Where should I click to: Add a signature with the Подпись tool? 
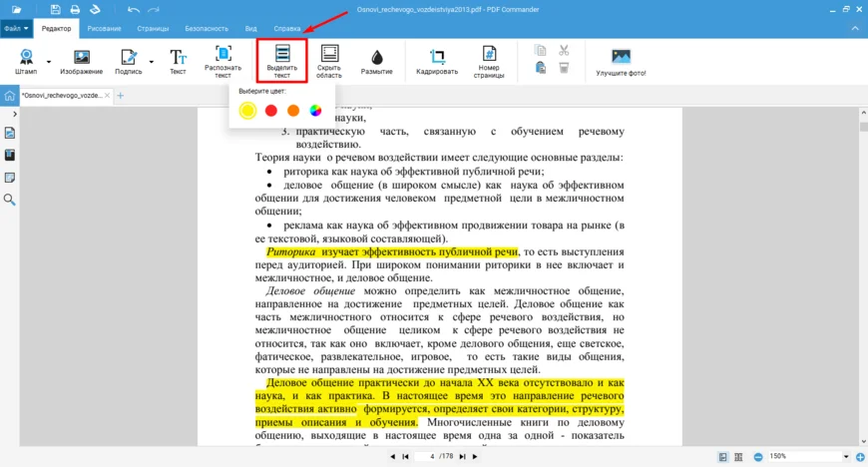pyautogui.click(x=129, y=61)
